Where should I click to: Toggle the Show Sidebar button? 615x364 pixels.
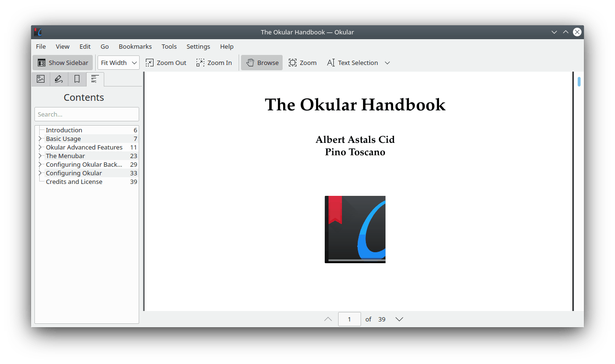pyautogui.click(x=63, y=63)
